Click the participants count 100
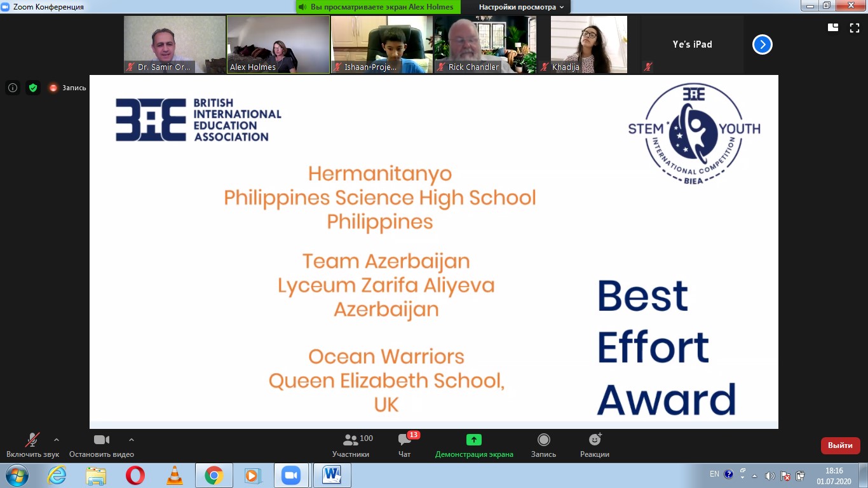The image size is (868, 488). [366, 438]
